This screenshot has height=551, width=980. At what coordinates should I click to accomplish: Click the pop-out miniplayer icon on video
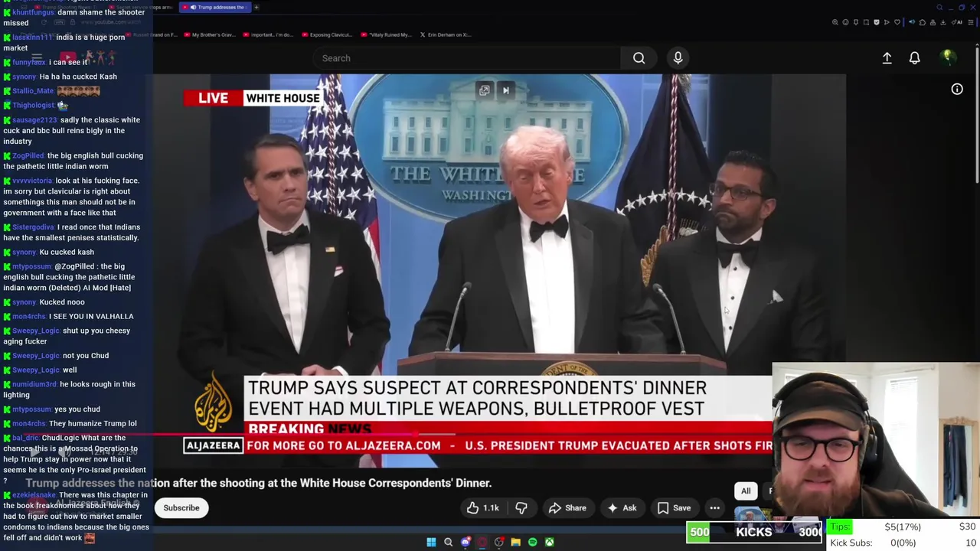(x=485, y=90)
